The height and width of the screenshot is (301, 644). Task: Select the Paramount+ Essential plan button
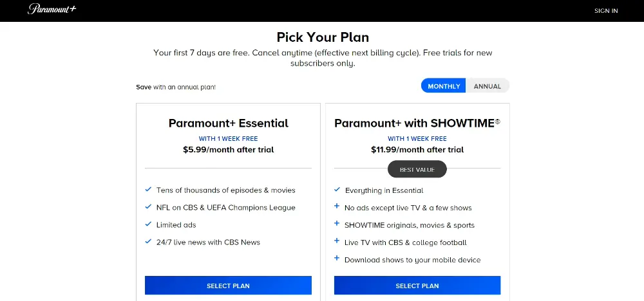[229, 286]
